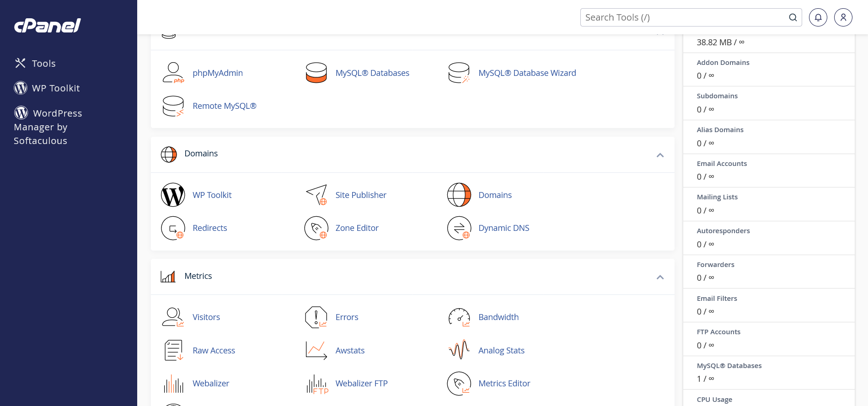
Task: Click Addon Domains statistic label
Action: coord(723,63)
